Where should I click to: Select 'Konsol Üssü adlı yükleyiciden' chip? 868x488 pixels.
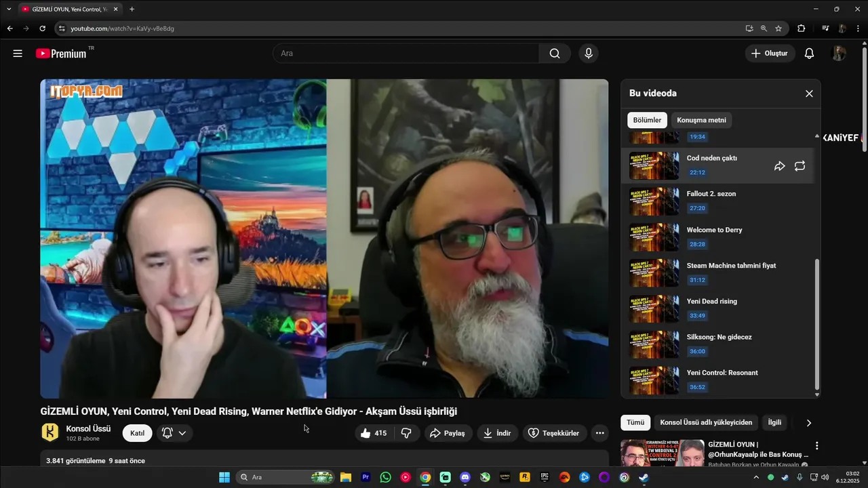pyautogui.click(x=706, y=422)
